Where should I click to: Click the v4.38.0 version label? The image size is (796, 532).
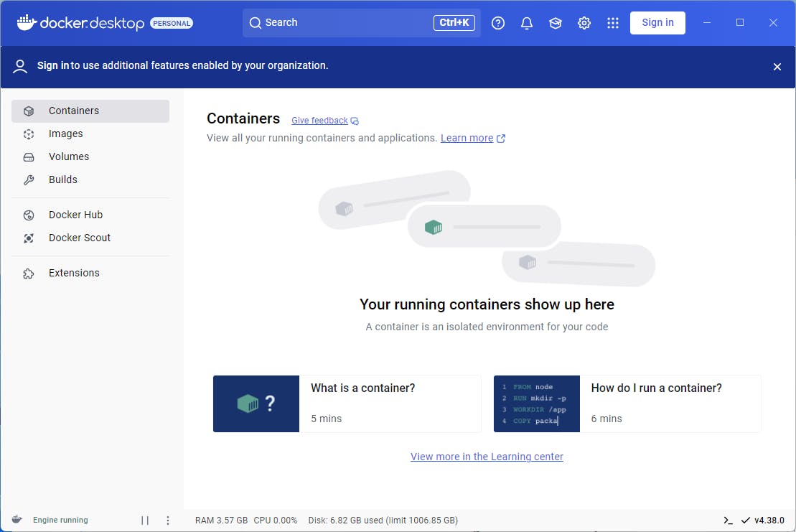coord(769,521)
